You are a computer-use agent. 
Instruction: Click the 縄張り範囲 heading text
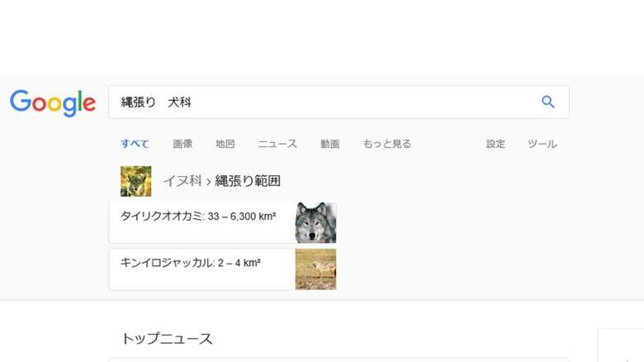point(248,181)
